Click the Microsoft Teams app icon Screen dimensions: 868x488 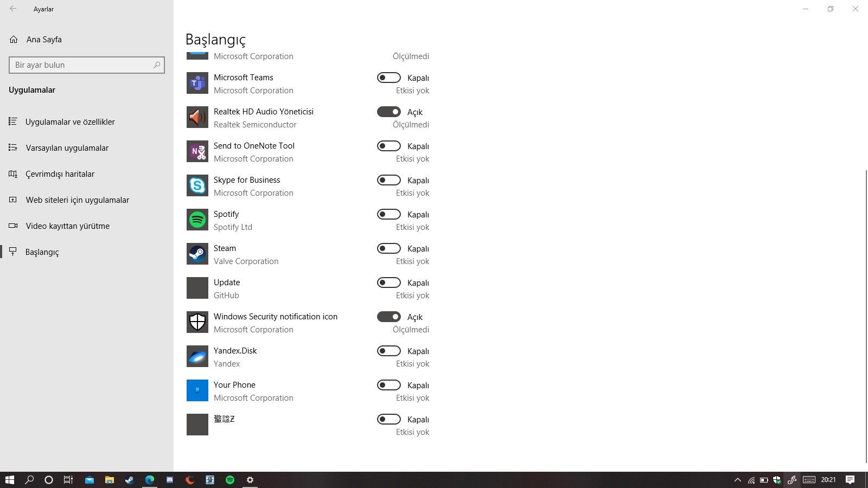tap(197, 84)
